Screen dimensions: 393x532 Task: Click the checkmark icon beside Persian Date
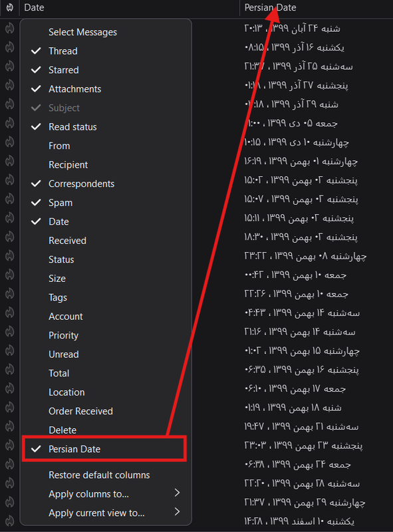click(x=36, y=449)
